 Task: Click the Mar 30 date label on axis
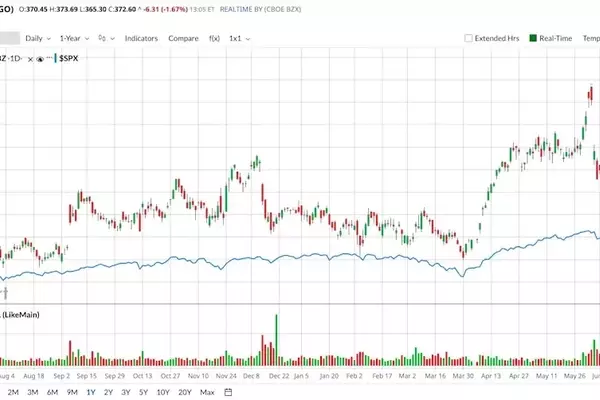(x=463, y=376)
